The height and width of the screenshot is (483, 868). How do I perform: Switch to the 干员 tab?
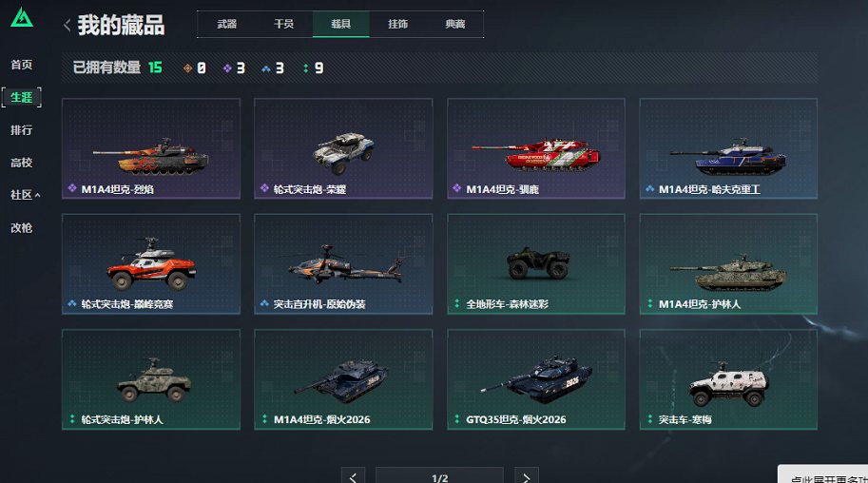[284, 24]
